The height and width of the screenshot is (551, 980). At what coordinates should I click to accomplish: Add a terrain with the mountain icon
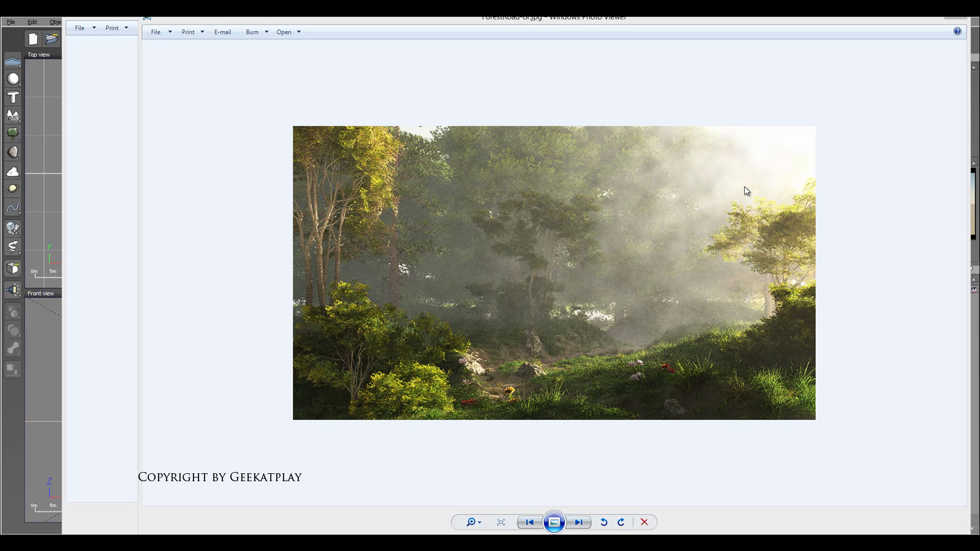13,115
